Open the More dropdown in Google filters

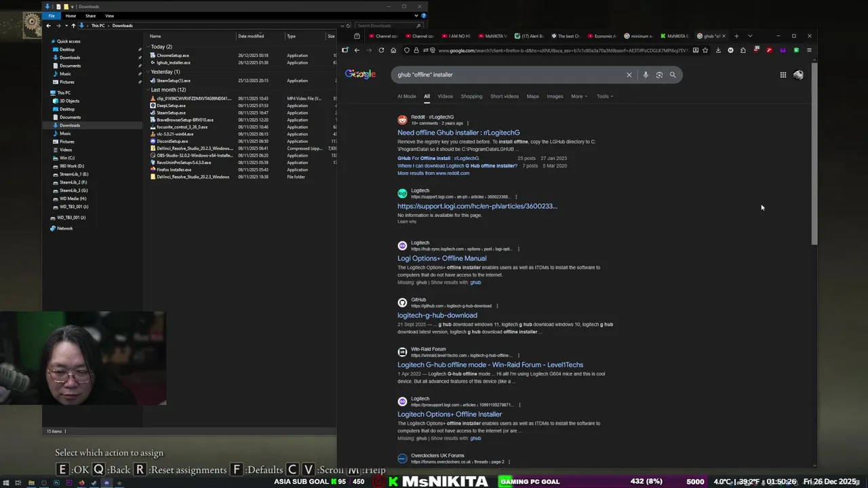pos(579,96)
